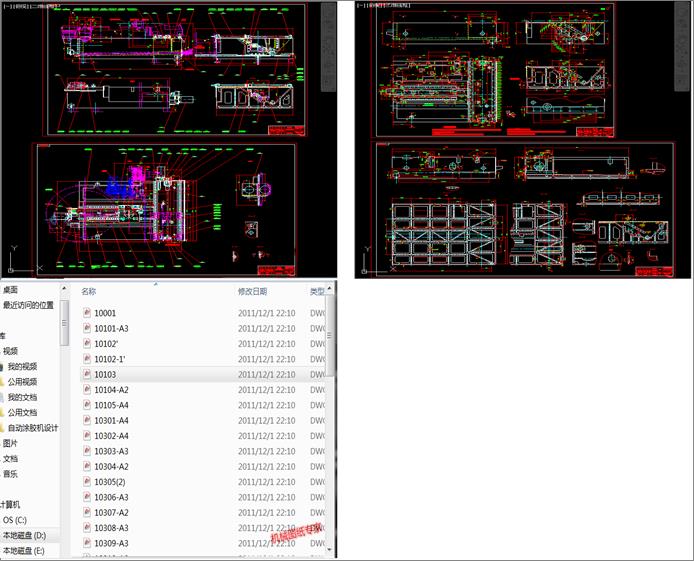Click the DWG icon beside 10304-A2
This screenshot has width=694, height=561.
(87, 466)
